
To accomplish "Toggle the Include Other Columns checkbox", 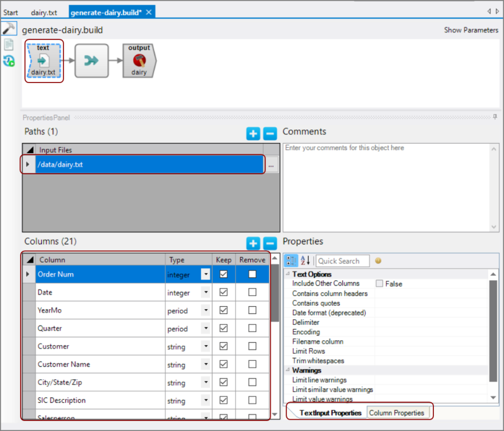I will pos(379,284).
